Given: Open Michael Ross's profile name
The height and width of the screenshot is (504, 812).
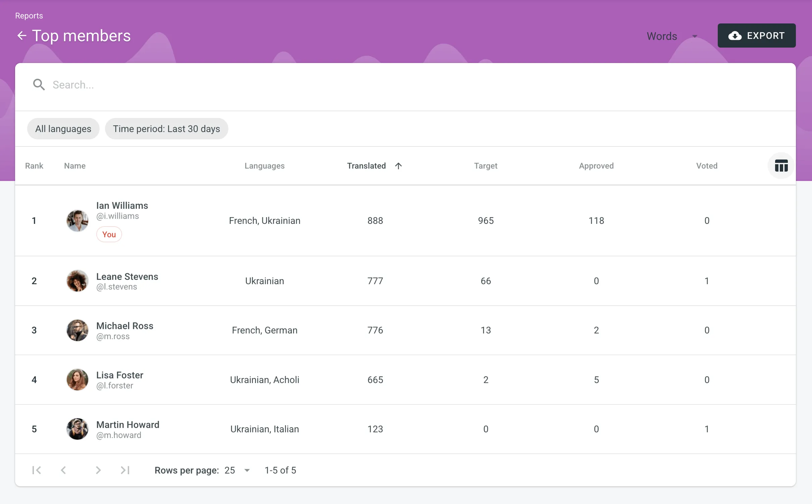Looking at the screenshot, I should (125, 326).
